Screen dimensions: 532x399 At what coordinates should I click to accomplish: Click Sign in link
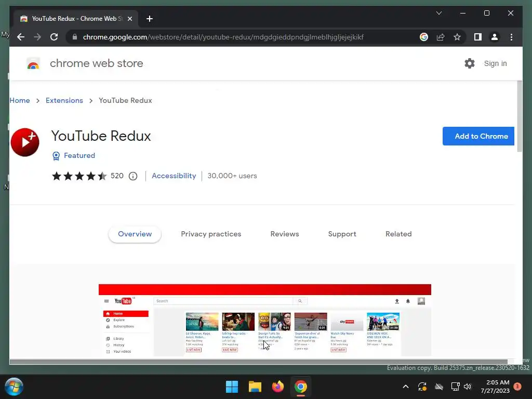pos(495,63)
